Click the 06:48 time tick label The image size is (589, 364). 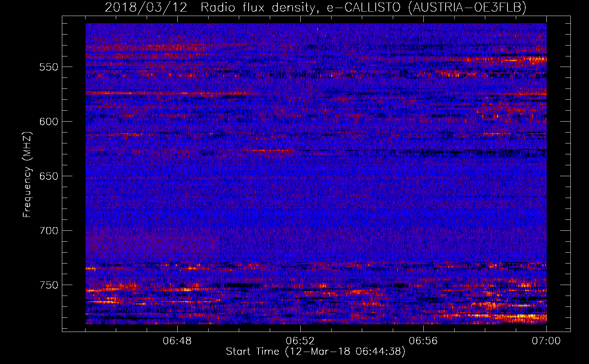click(177, 341)
